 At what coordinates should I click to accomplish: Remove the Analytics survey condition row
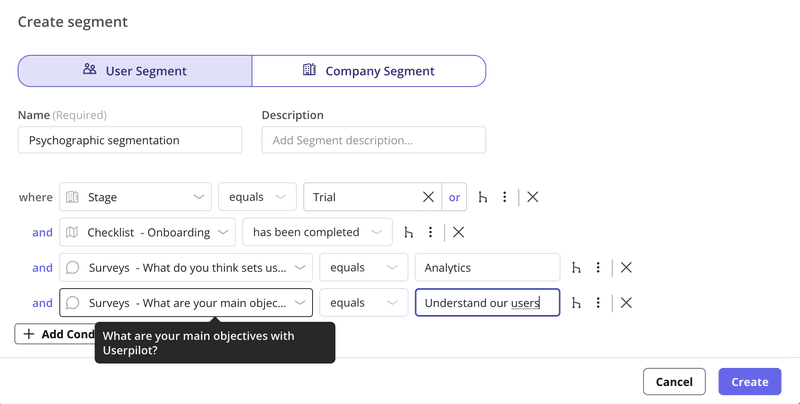(626, 267)
